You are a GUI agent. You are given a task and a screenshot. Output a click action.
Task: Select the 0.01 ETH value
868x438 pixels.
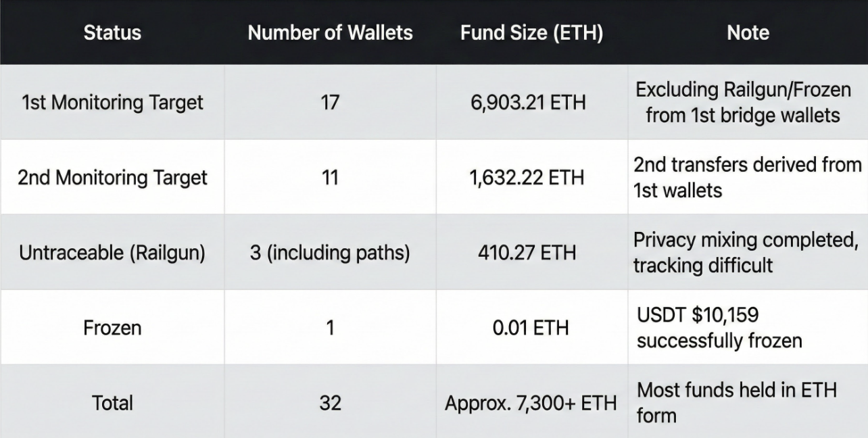coord(531,328)
